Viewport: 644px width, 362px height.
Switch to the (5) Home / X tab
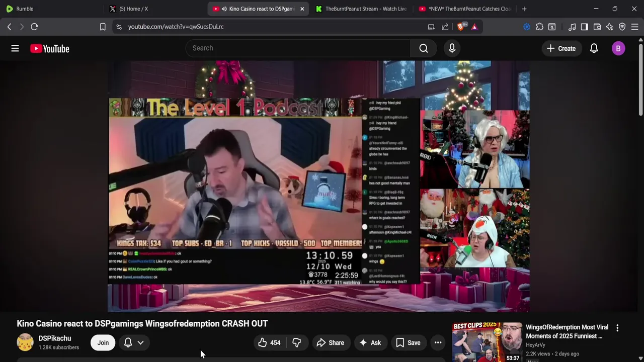click(x=154, y=9)
